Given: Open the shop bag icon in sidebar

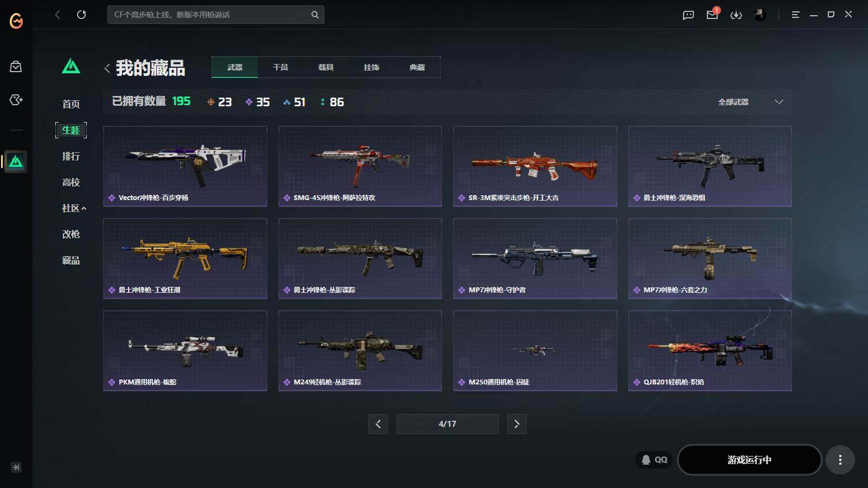Looking at the screenshot, I should [x=16, y=66].
